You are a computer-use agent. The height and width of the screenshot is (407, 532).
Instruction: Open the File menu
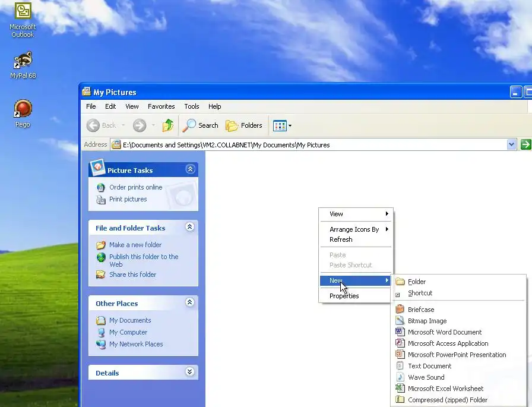[x=91, y=106]
